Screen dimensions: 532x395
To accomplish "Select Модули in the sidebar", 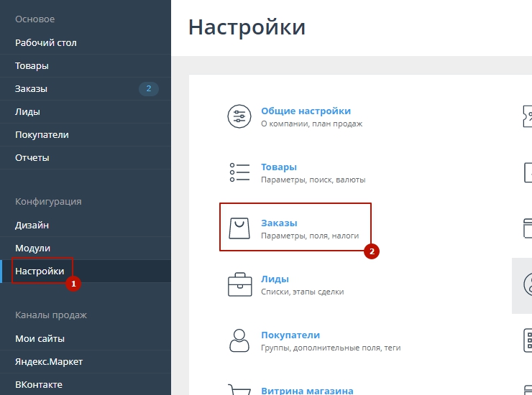I will [33, 248].
